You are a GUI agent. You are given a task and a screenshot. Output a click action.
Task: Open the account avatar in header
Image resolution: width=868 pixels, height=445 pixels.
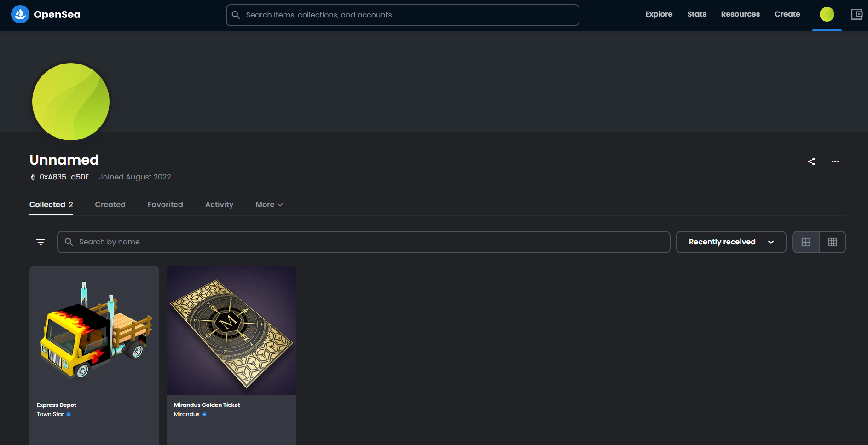[x=827, y=14]
